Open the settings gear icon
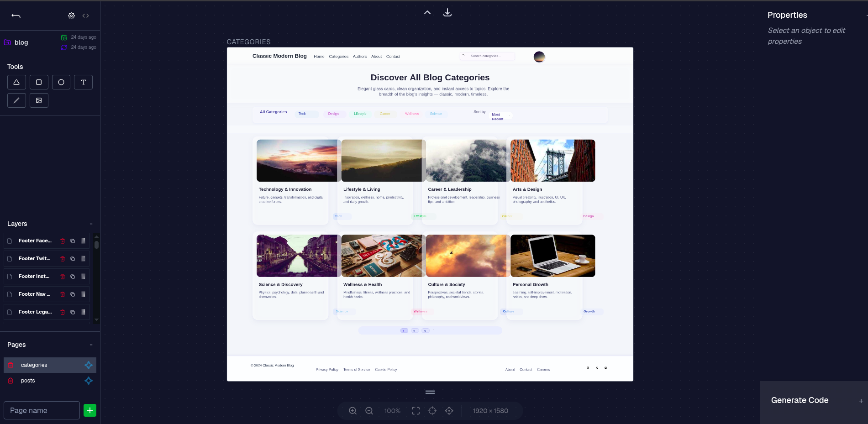This screenshot has height=424, width=868. [71, 16]
